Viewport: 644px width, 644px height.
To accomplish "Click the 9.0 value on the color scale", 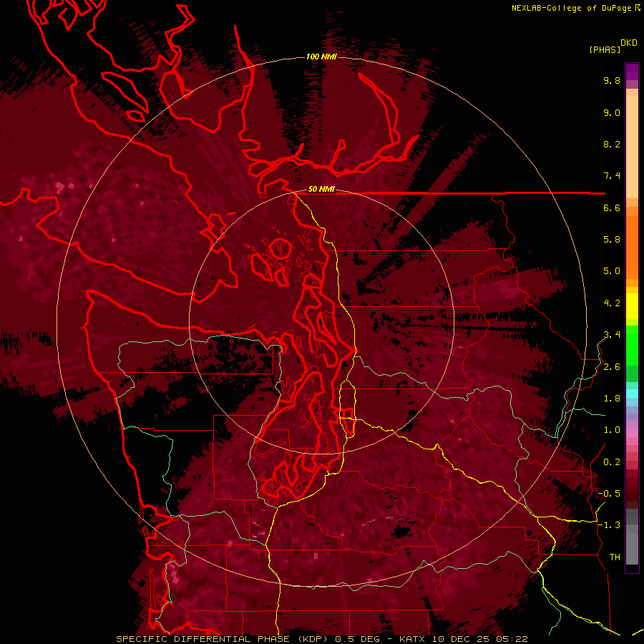I will (612, 112).
